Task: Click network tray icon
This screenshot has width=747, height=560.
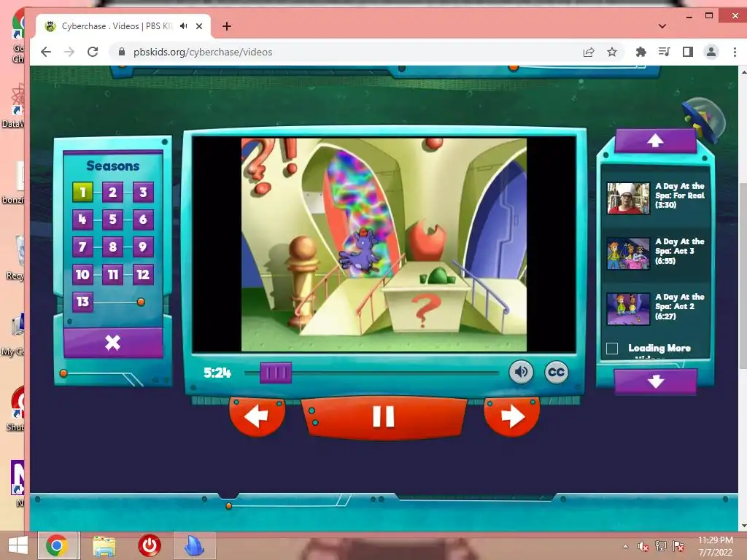Action: click(x=661, y=546)
